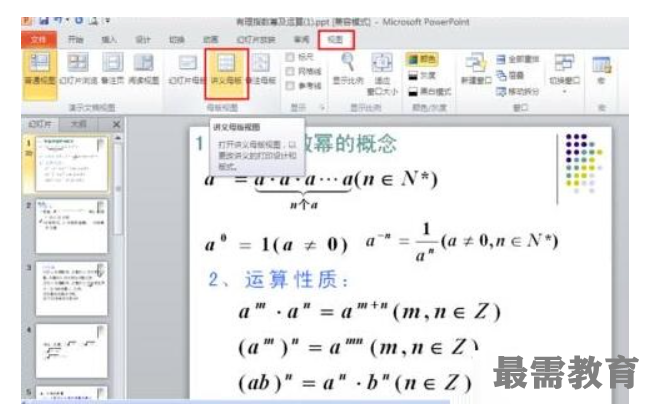Open the Insert tab (插入)

(109, 39)
